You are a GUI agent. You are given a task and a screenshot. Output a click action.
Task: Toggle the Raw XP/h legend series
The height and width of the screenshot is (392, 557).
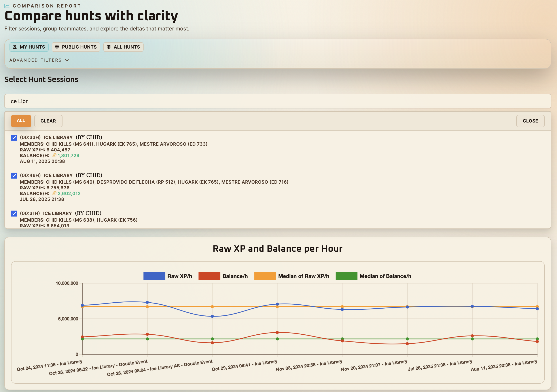click(167, 276)
